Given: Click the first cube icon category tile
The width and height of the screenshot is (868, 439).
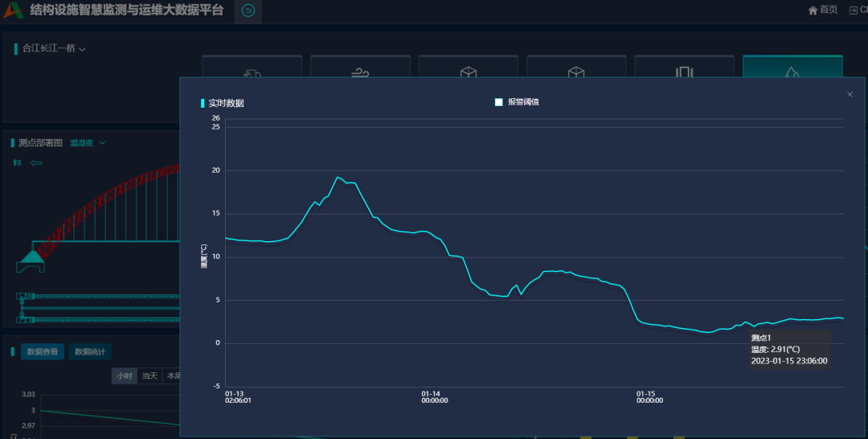Looking at the screenshot, I should point(468,70).
